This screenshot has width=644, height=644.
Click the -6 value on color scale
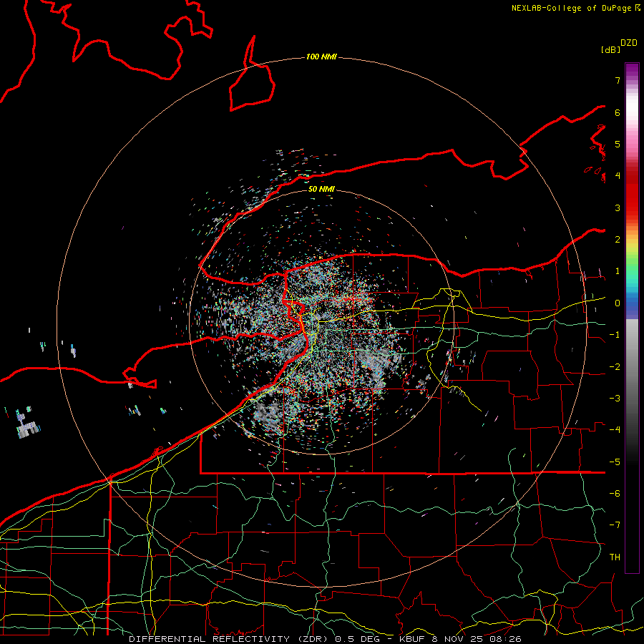[615, 494]
